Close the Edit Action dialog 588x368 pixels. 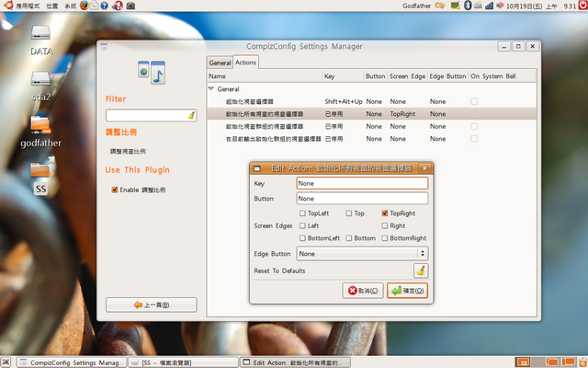[x=424, y=168]
